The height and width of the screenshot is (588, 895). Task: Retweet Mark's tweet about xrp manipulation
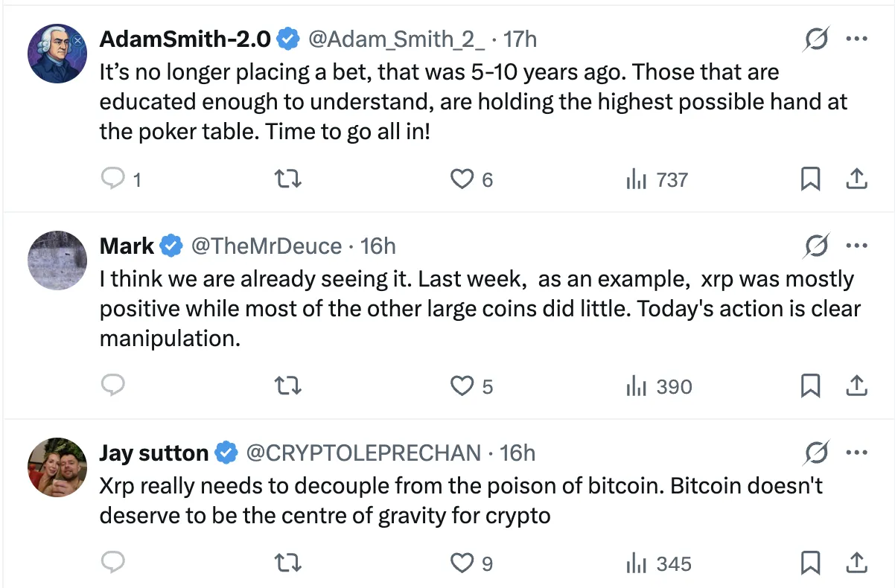tap(289, 386)
